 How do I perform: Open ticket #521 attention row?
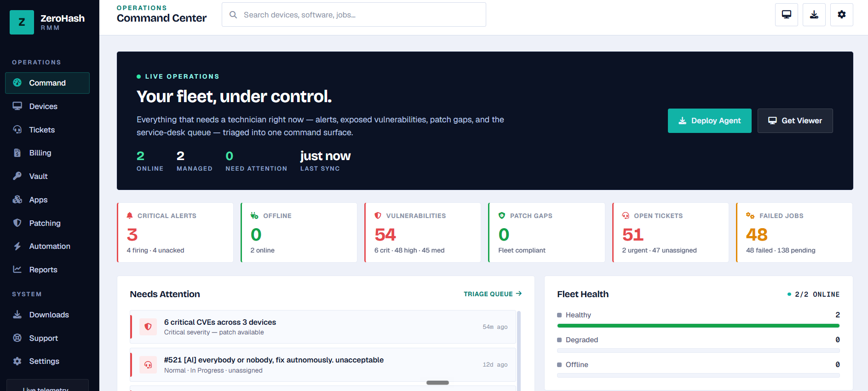pyautogui.click(x=323, y=365)
